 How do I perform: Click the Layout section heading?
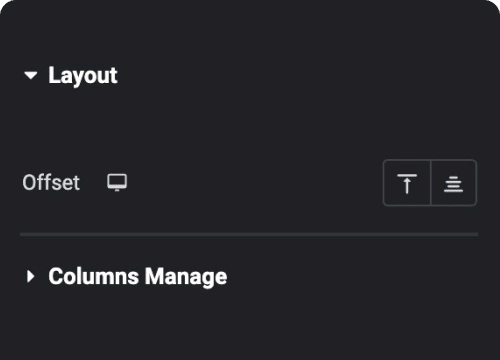tap(83, 76)
